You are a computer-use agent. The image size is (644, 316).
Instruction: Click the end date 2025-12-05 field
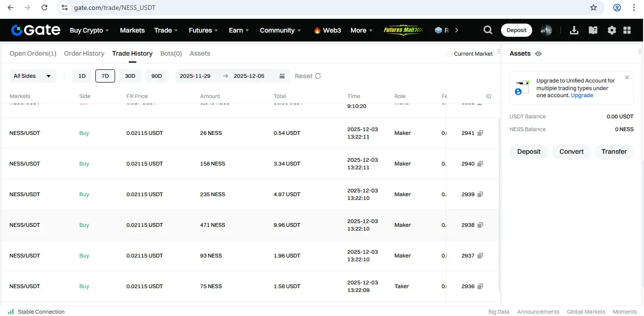point(249,76)
